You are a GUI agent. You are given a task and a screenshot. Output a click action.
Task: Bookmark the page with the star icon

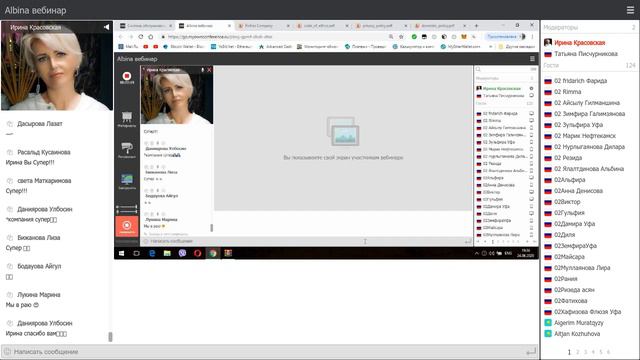click(x=401, y=37)
